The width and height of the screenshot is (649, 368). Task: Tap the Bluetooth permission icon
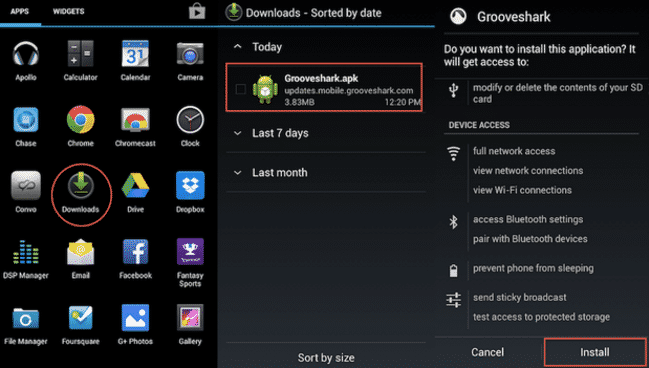coord(454,222)
